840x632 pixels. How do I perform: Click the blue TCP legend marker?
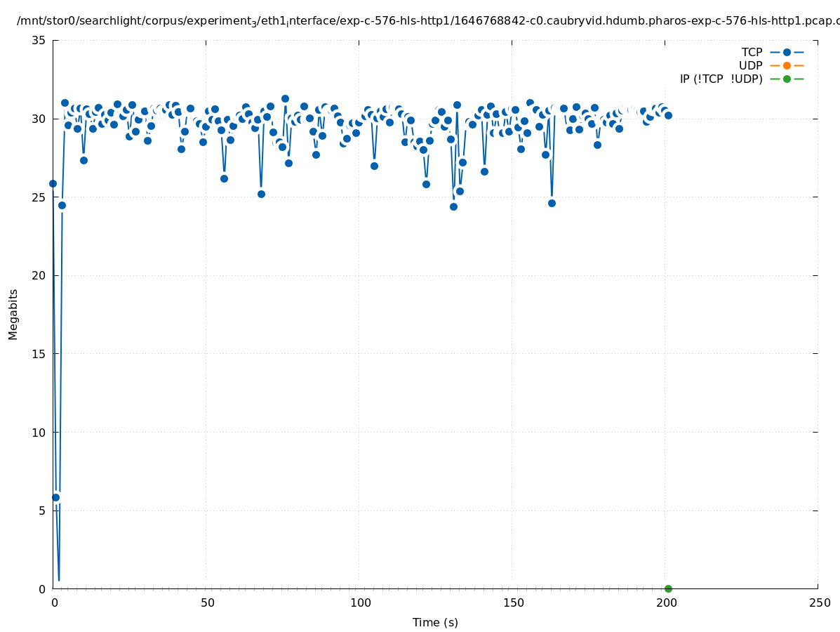787,52
